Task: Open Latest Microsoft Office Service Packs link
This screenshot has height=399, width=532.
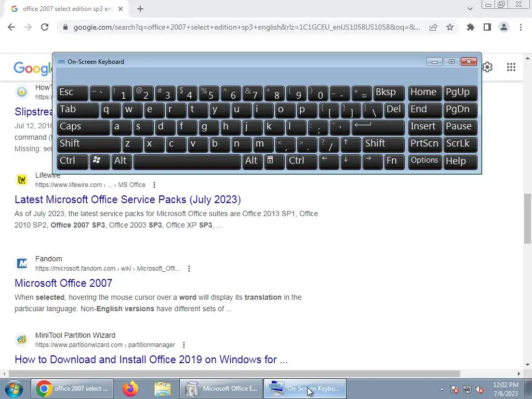Action: pos(128,199)
